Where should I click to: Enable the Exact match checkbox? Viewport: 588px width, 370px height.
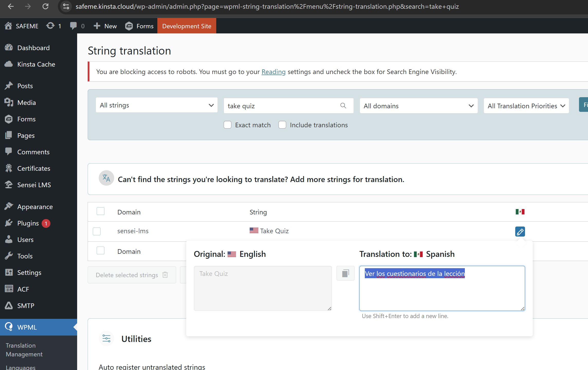[x=228, y=125]
